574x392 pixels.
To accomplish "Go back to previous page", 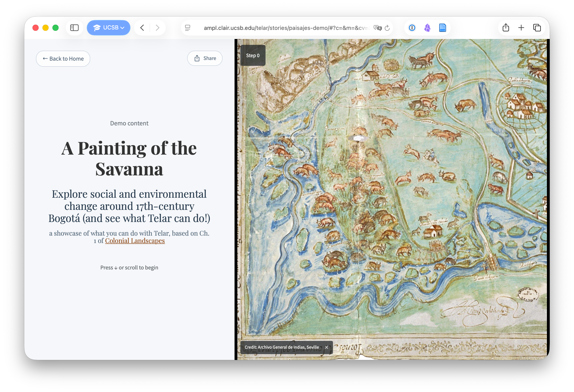I will click(142, 28).
